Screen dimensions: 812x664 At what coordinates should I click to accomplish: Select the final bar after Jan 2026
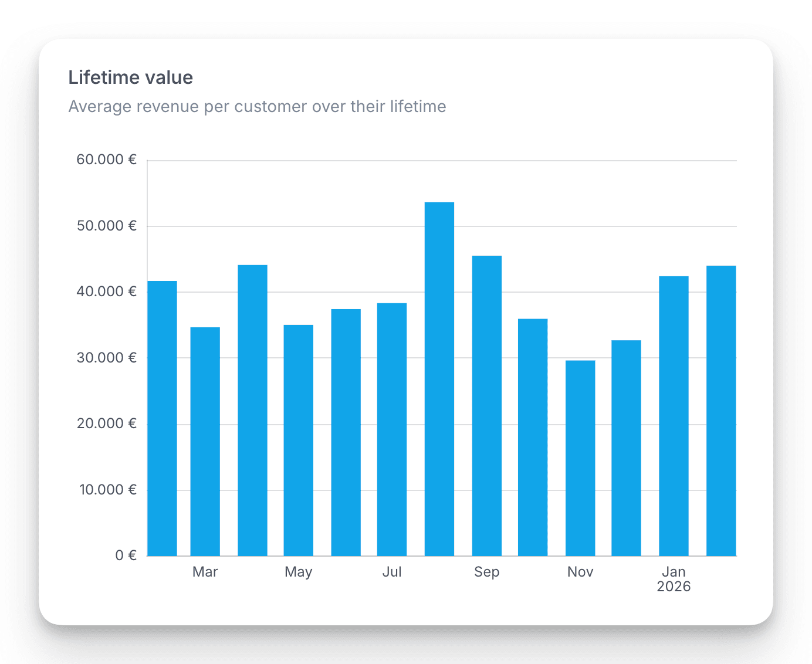(720, 411)
